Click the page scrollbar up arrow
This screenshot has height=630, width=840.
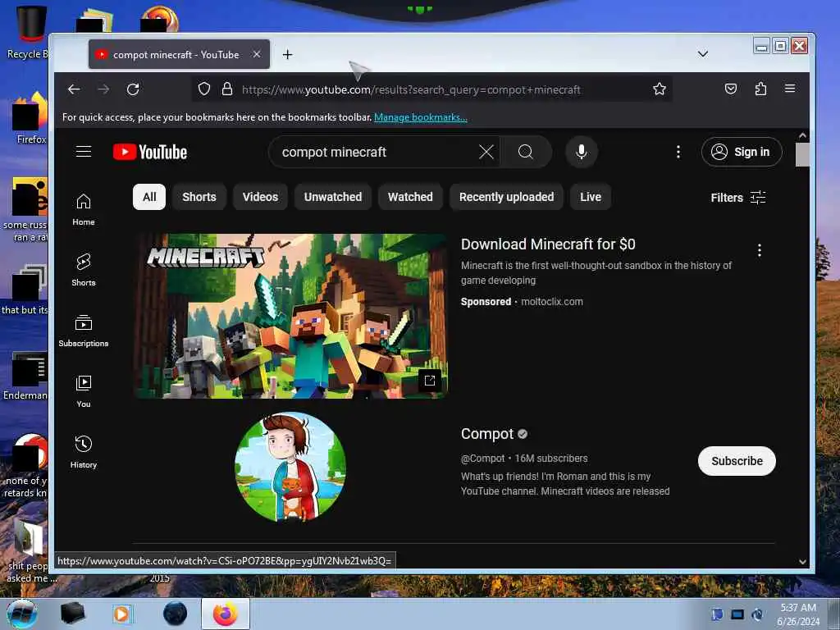802,136
